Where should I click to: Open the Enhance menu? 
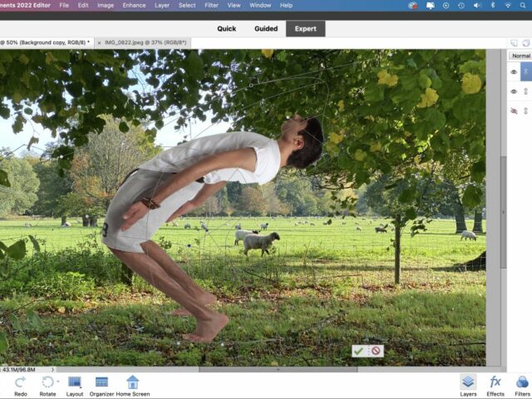pyautogui.click(x=134, y=5)
